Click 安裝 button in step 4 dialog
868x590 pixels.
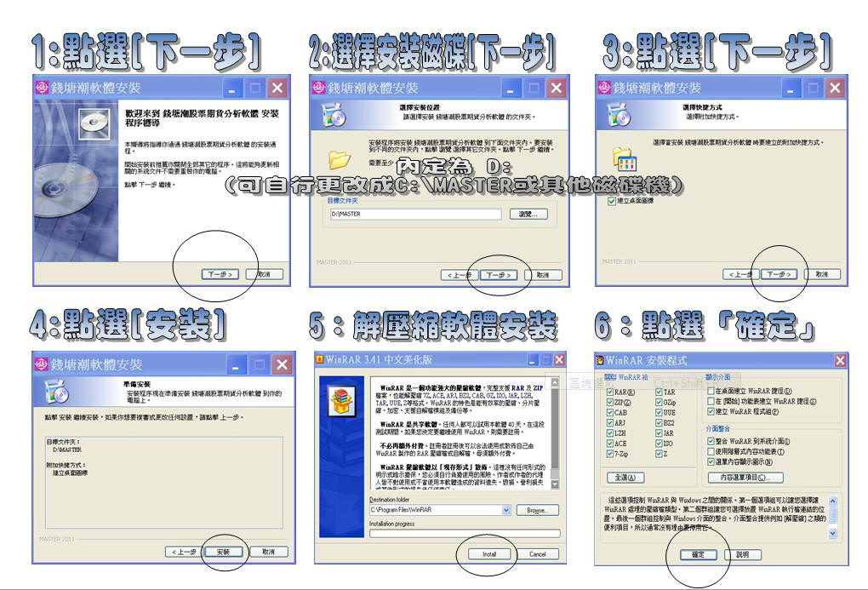[223, 552]
